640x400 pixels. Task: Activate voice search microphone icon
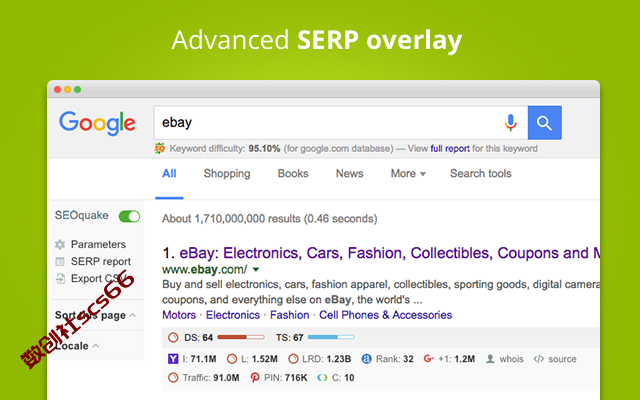(x=510, y=122)
